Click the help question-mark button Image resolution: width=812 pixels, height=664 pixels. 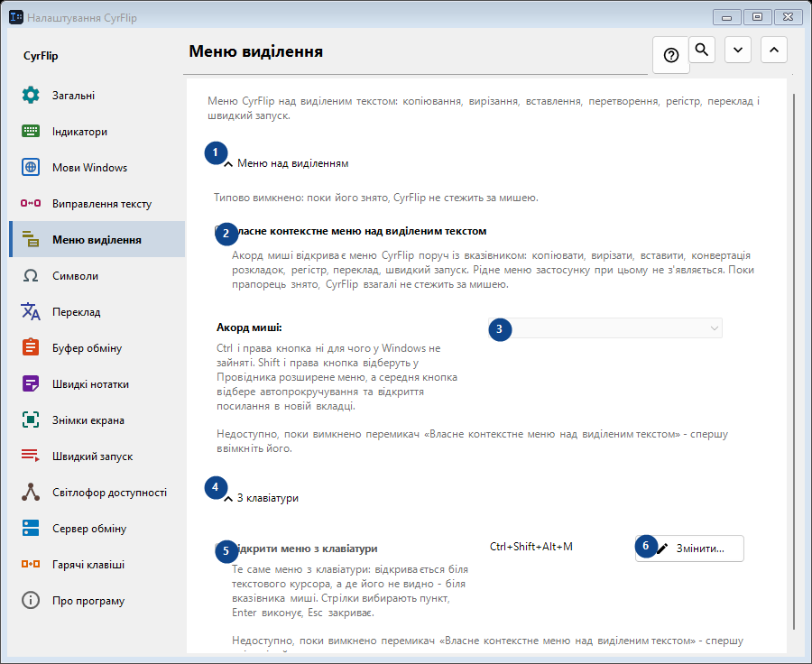click(x=671, y=55)
